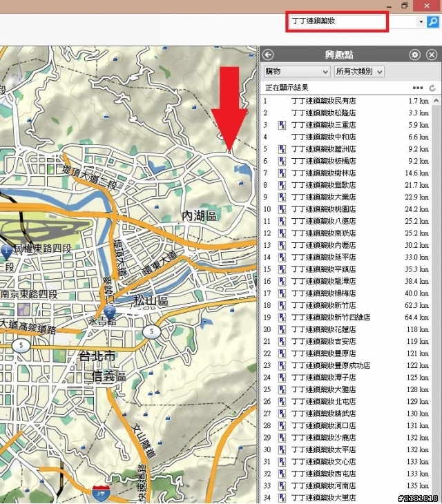Click pharmacy icon beside 延平店 result
The height and width of the screenshot is (504, 442).
282,258
